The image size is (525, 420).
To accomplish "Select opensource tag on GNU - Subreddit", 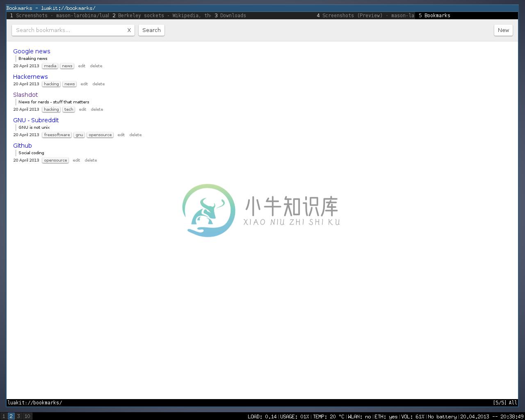I will tap(100, 135).
